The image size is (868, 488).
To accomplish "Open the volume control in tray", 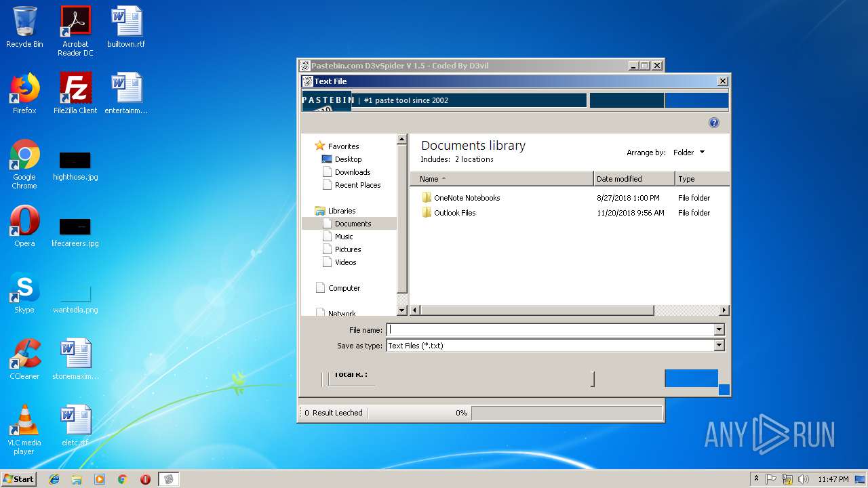I will coord(804,479).
